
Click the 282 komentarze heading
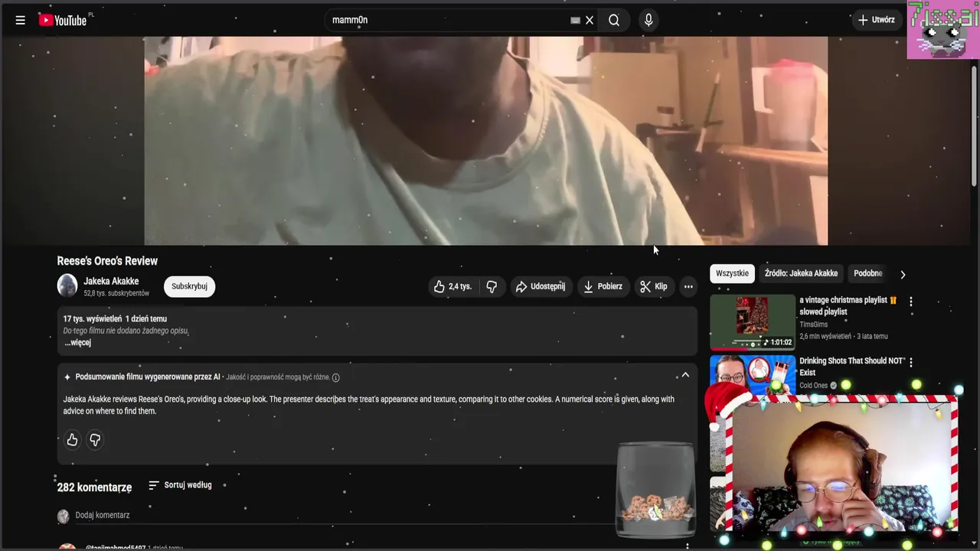(94, 487)
